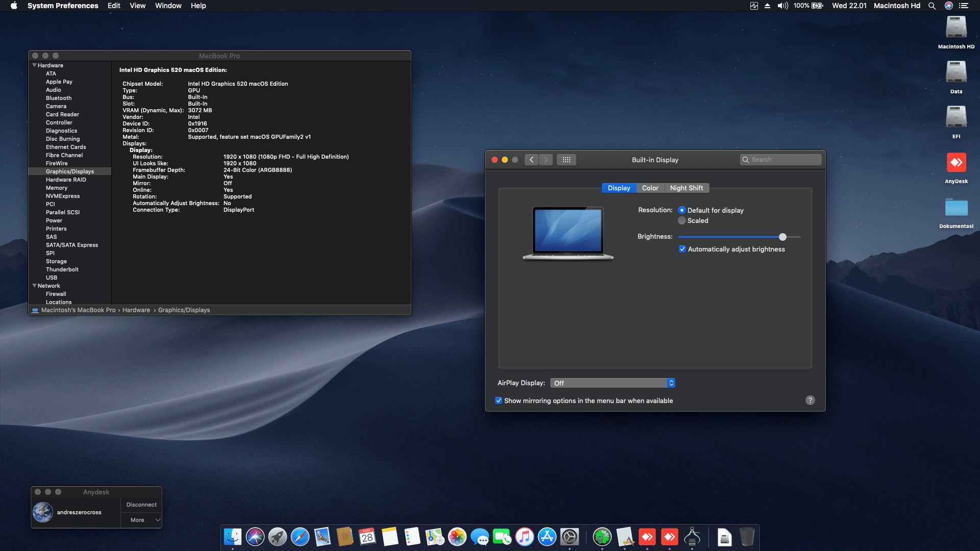Click System Preferences gear in Dock
The width and height of the screenshot is (980, 551).
pyautogui.click(x=570, y=537)
